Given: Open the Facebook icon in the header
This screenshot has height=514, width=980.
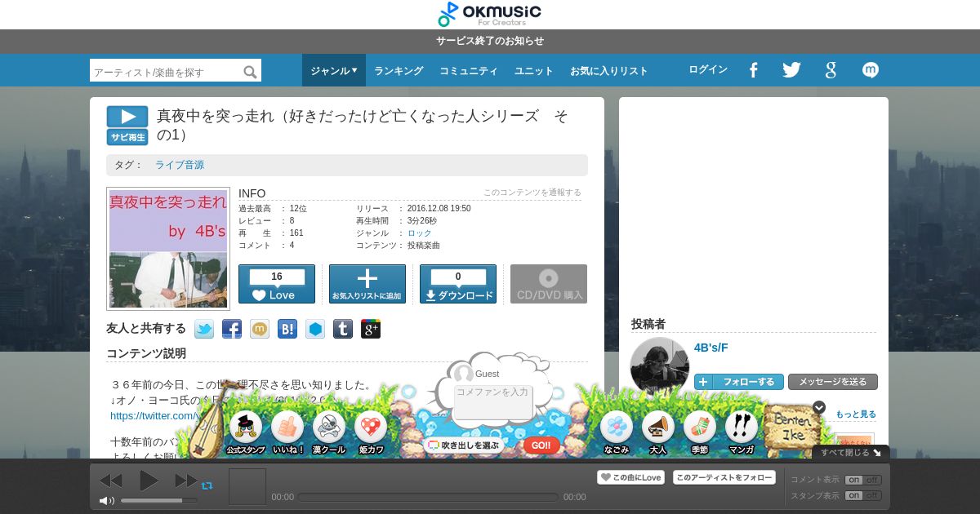Looking at the screenshot, I should pyautogui.click(x=753, y=70).
